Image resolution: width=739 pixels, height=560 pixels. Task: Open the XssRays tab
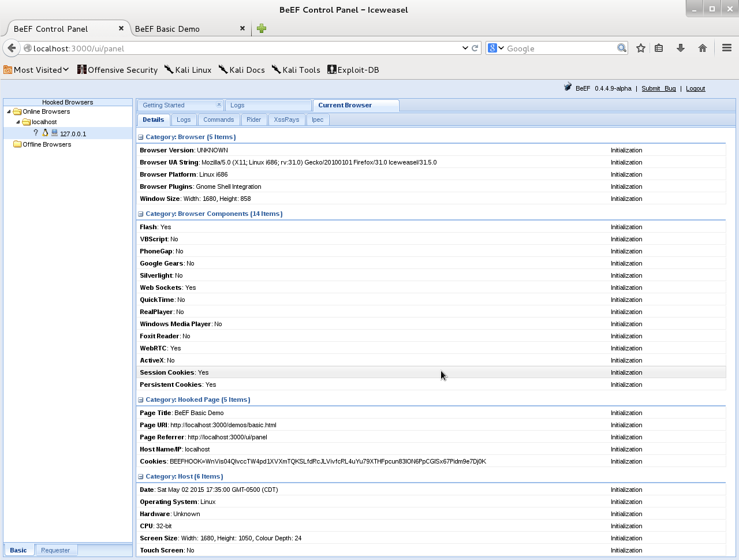(x=286, y=120)
